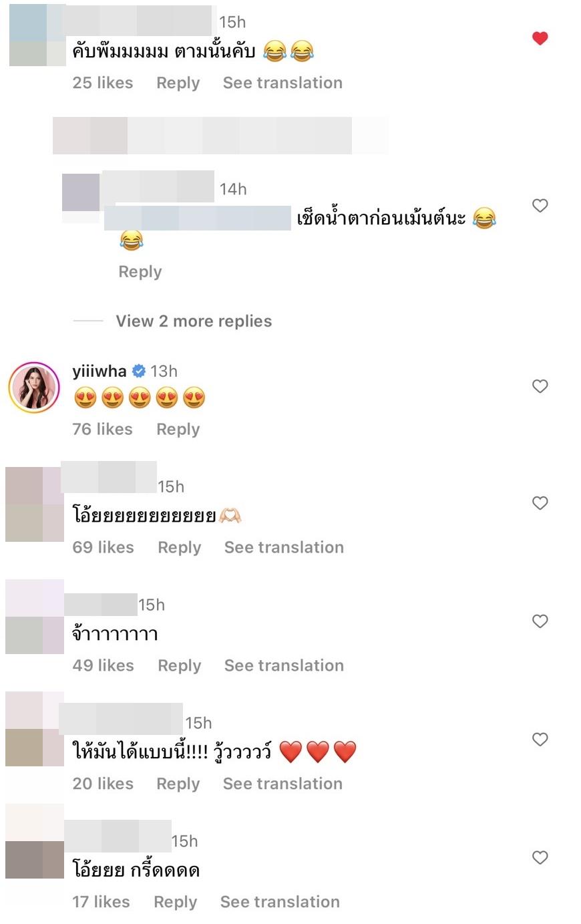Screen dimensions: 581x924
Task: View the 49 likes list
Action: click(x=103, y=665)
